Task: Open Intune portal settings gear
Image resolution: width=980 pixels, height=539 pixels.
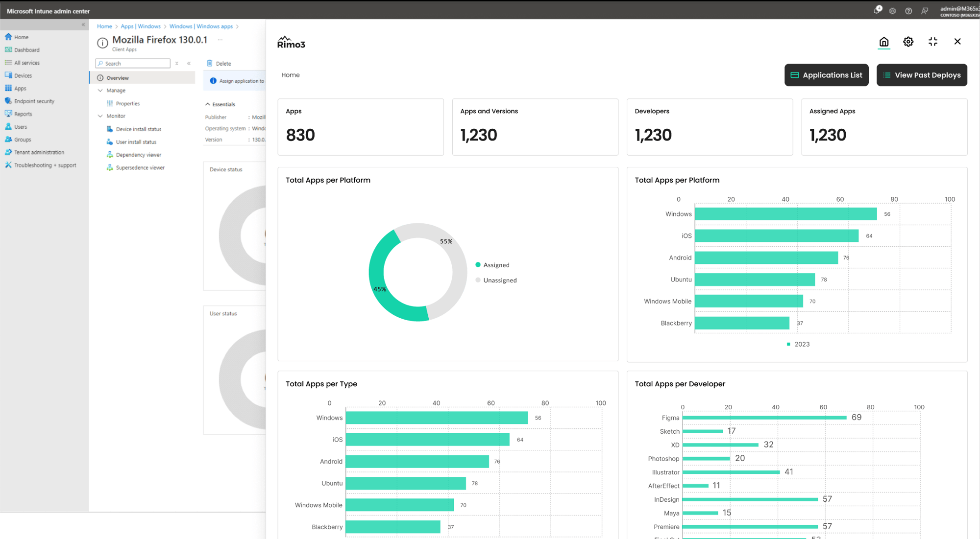Action: point(892,11)
